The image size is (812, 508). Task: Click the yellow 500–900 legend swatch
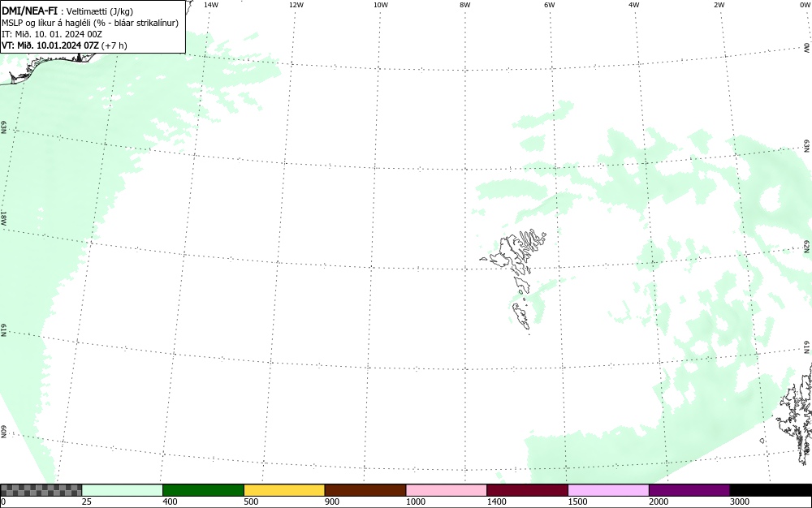284,490
